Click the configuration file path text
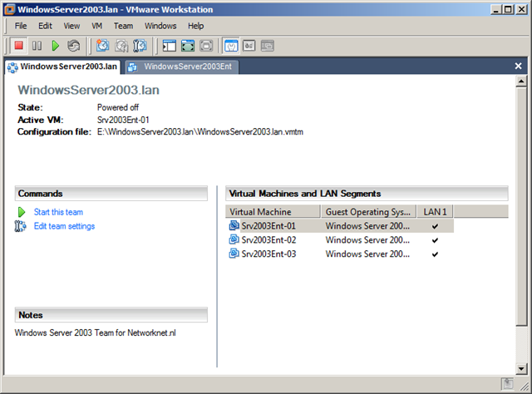Viewport: 532px width, 394px height. (200, 131)
